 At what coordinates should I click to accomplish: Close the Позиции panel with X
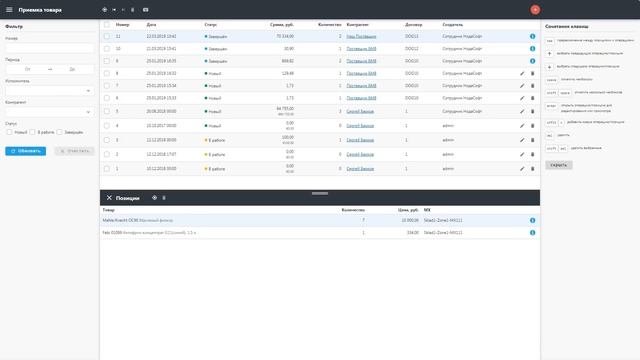(109, 198)
